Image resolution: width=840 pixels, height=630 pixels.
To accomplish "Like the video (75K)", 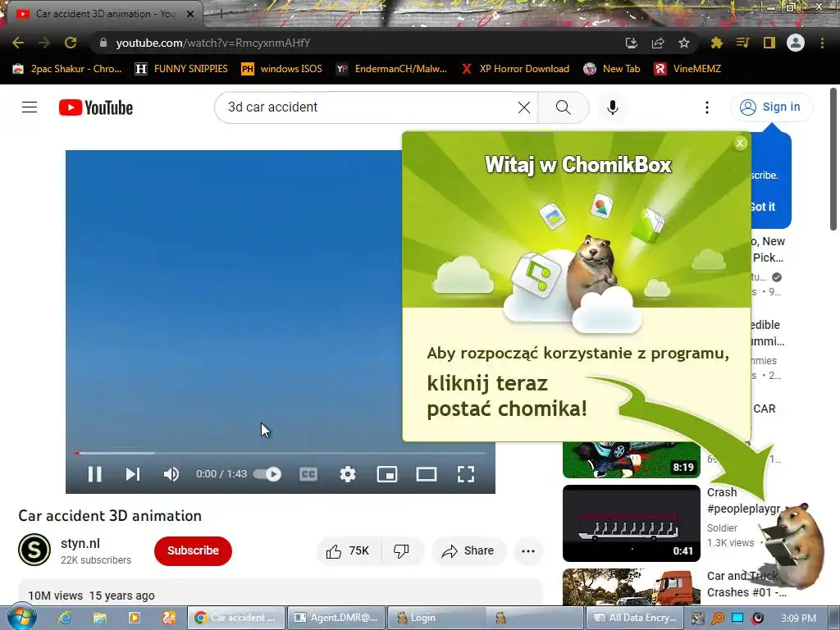I will coord(349,550).
